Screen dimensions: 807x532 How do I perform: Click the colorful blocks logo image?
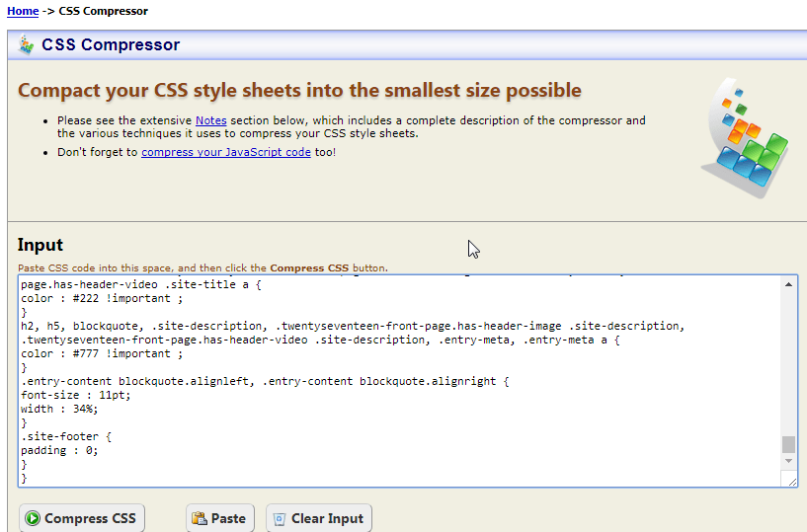tap(747, 137)
